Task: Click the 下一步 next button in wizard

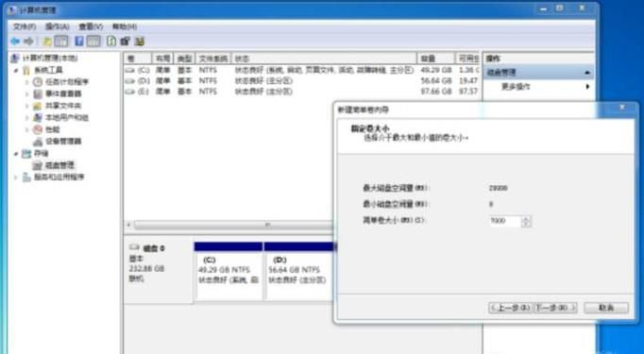Action: pos(555,308)
